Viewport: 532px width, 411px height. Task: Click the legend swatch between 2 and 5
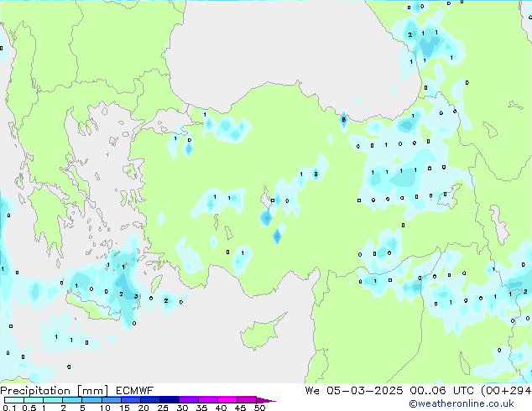point(72,400)
